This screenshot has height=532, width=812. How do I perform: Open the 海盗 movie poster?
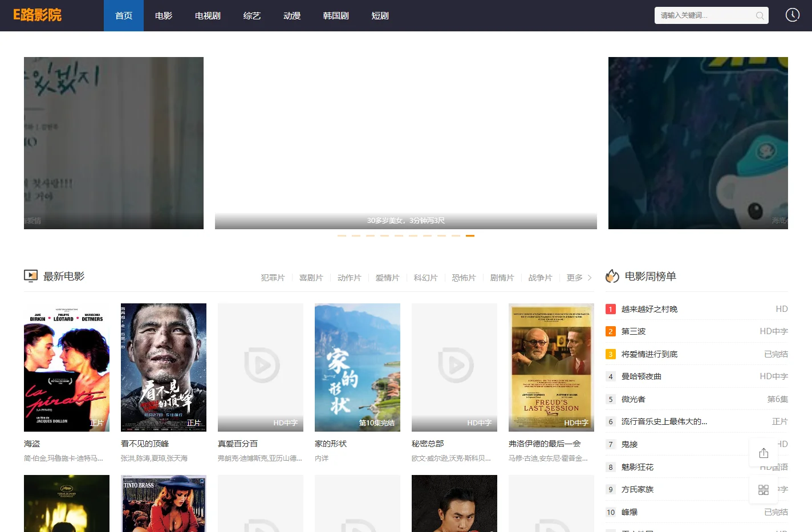coord(67,367)
